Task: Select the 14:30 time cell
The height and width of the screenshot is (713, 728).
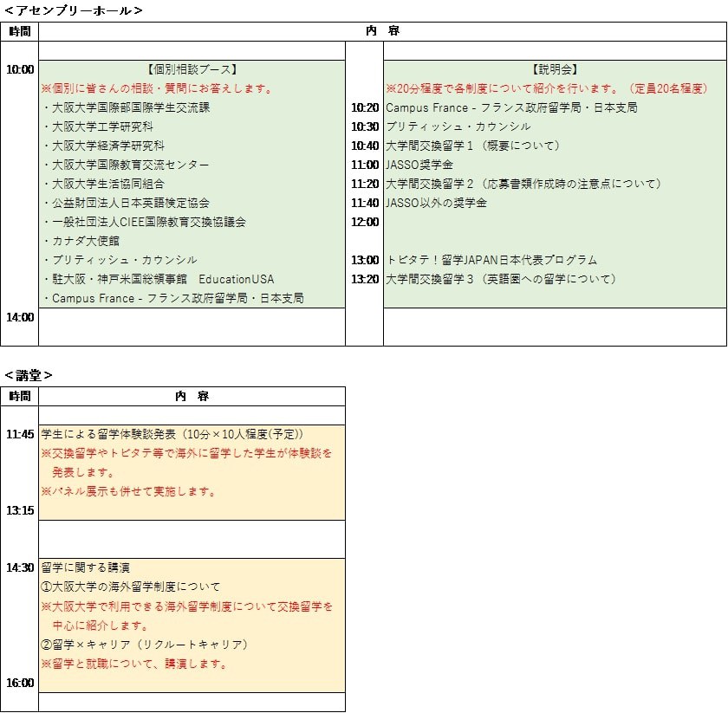Action: pos(20,567)
